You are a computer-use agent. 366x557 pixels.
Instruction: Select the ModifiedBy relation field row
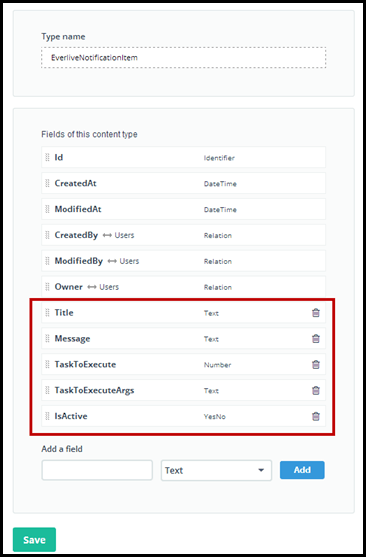183,261
